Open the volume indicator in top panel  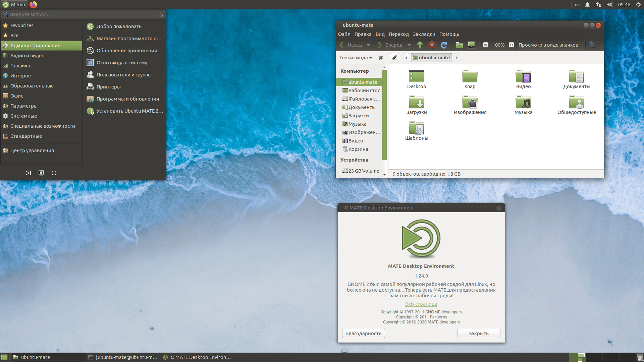(610, 5)
